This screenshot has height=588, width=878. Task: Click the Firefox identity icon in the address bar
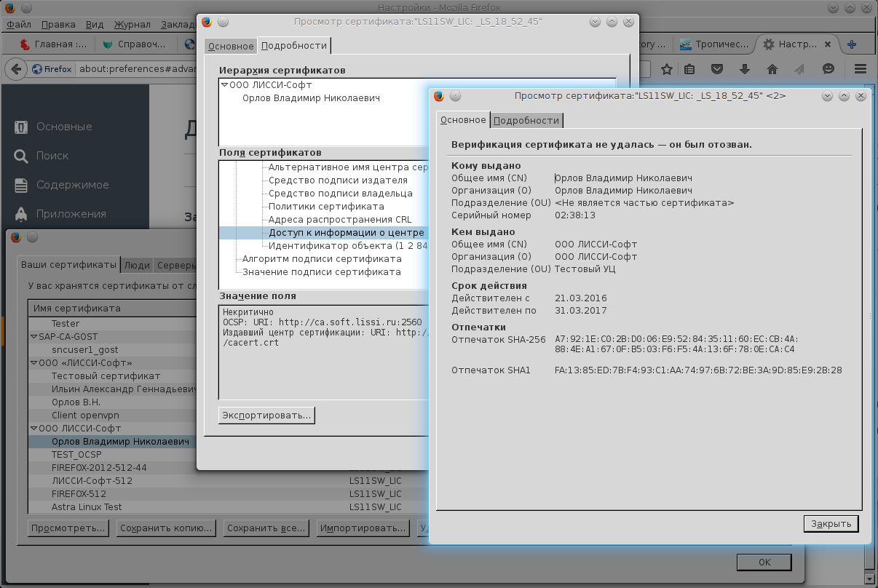[51, 69]
